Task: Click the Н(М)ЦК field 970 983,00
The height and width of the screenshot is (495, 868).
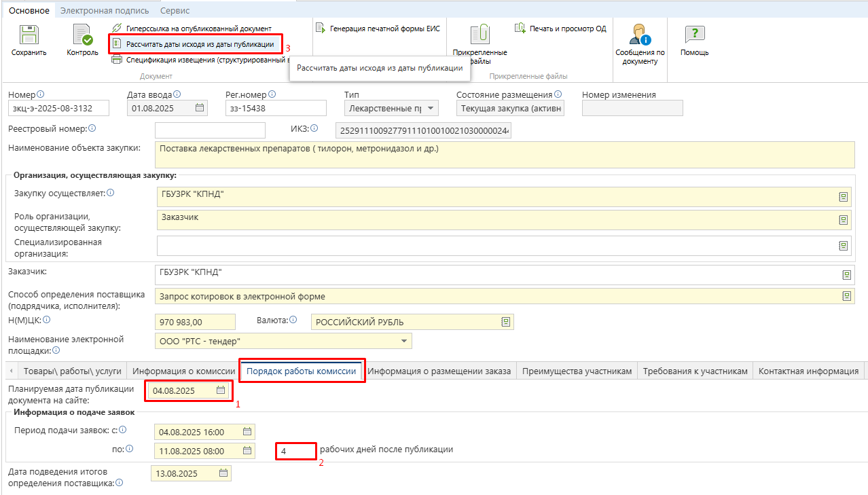Action: pos(195,323)
